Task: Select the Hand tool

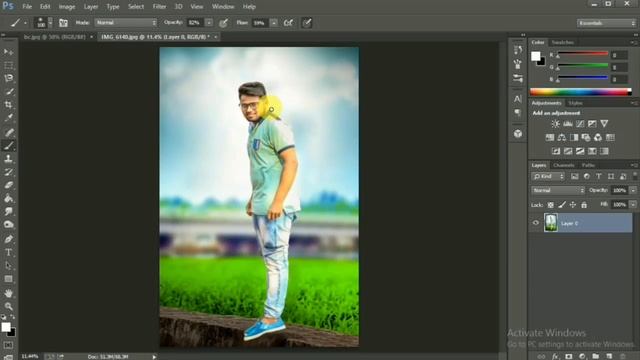Action: 8,293
